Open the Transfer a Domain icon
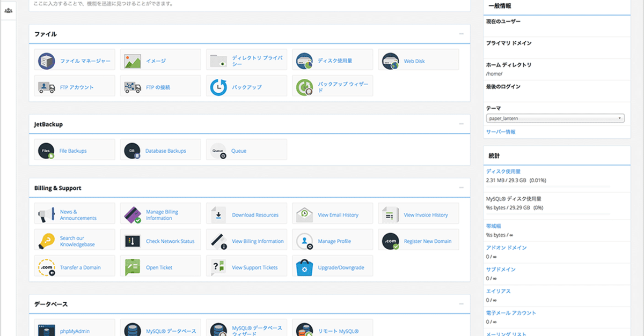Image resolution: width=644 pixels, height=336 pixels. [x=47, y=267]
